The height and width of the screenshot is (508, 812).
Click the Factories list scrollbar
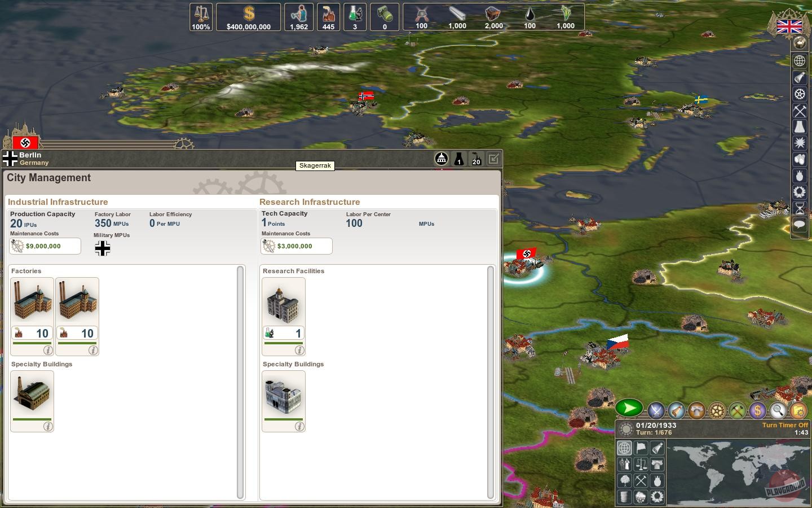click(241, 382)
